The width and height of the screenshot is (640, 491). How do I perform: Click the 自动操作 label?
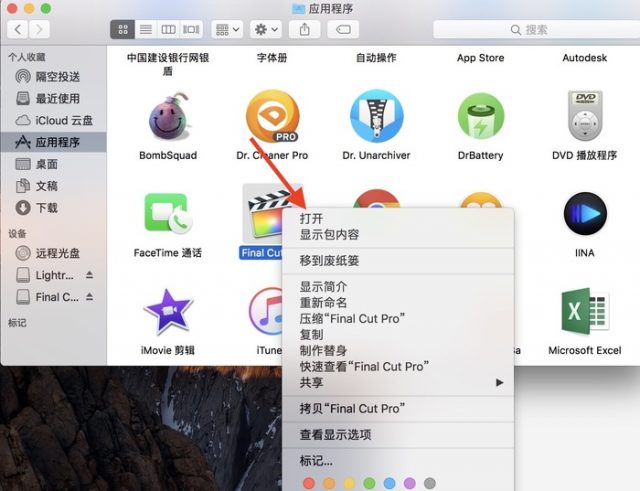pyautogui.click(x=376, y=58)
